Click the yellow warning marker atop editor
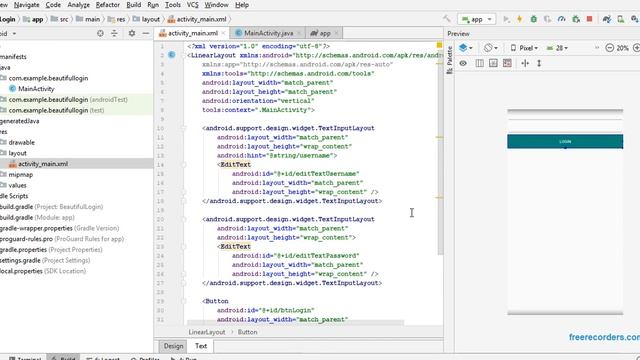Viewport: 640px width, 360px height. coord(439,45)
